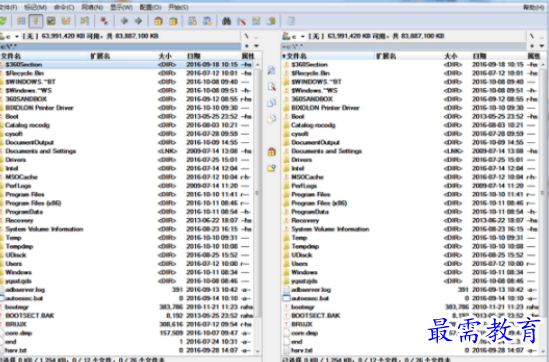
Task: Open left panel drive c dropdown
Action: click(11, 36)
